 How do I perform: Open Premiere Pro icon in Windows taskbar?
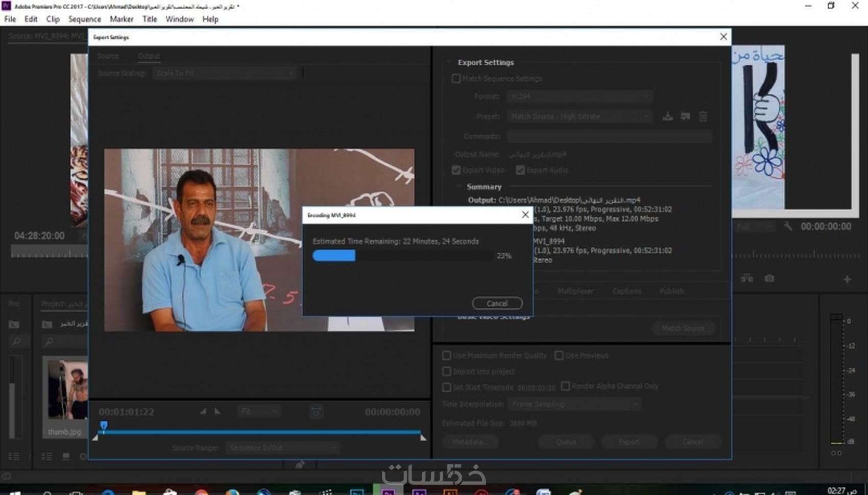tap(388, 491)
